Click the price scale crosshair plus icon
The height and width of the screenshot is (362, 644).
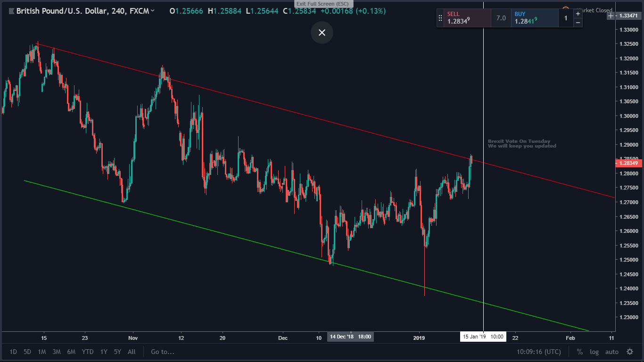[x=611, y=16]
